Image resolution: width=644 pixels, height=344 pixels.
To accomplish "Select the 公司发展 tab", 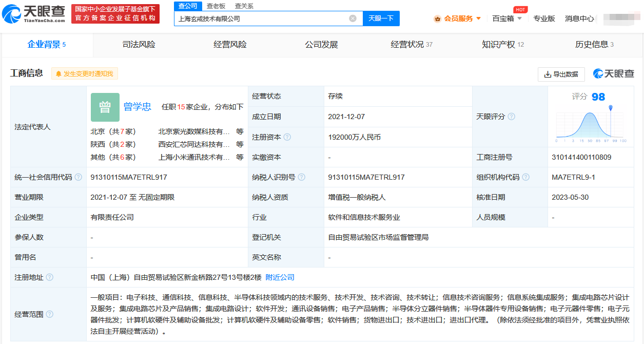I will coord(321,45).
